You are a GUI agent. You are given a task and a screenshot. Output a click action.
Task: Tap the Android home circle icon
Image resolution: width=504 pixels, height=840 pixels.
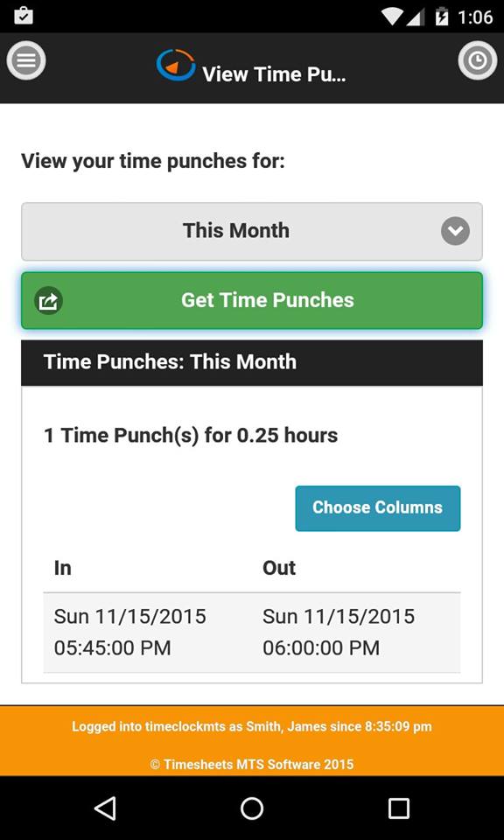[x=252, y=808]
